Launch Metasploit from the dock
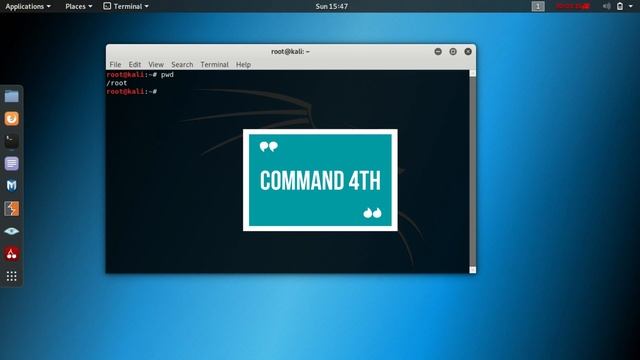This screenshot has height=360, width=640. 11,186
